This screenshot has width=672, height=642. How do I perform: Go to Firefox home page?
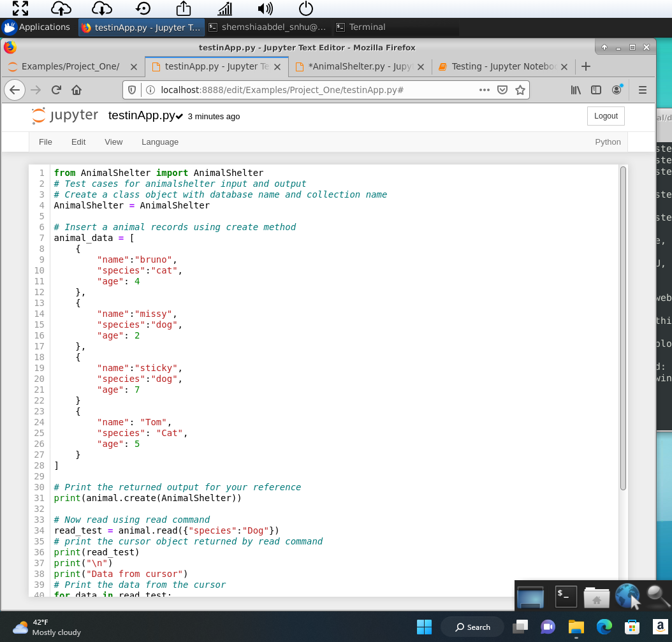pos(77,90)
